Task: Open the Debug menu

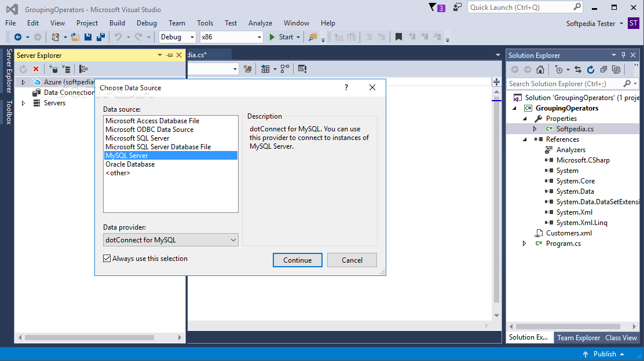Action: (147, 23)
